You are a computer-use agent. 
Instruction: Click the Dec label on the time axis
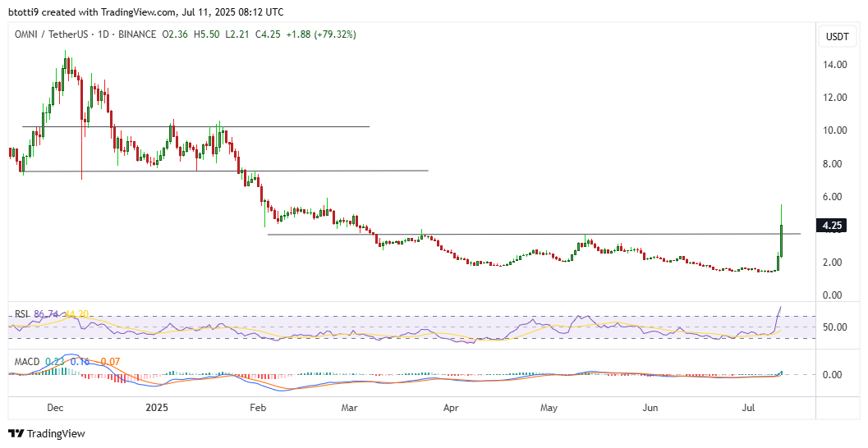(x=57, y=406)
